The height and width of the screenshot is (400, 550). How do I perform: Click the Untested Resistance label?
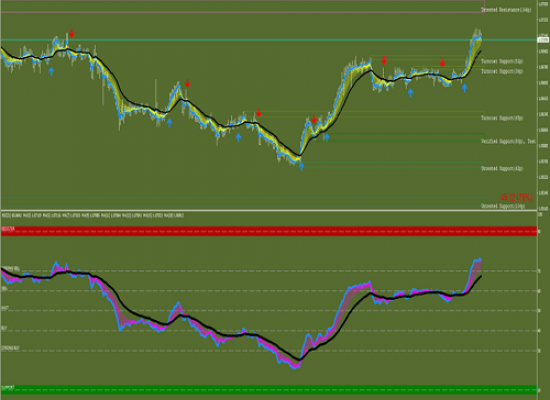coord(506,10)
